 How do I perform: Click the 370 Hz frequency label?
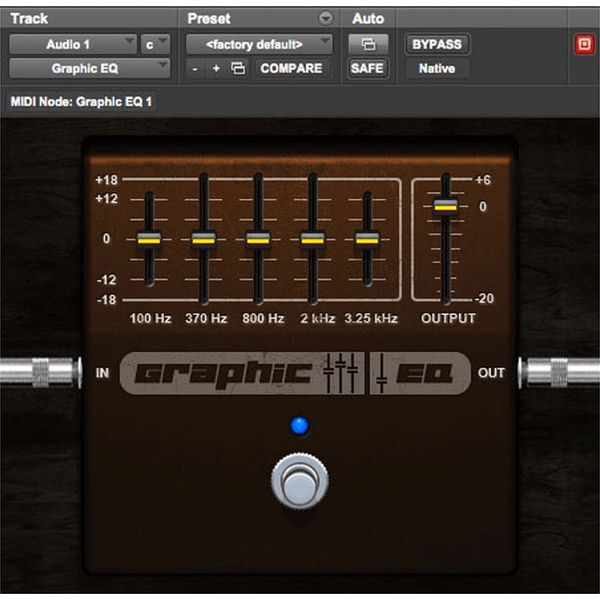coord(206,318)
